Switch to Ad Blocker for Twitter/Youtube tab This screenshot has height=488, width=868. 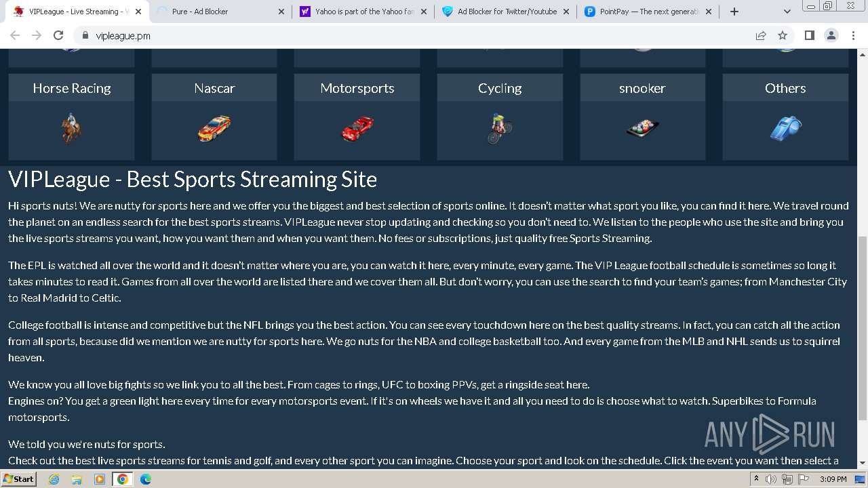click(505, 12)
